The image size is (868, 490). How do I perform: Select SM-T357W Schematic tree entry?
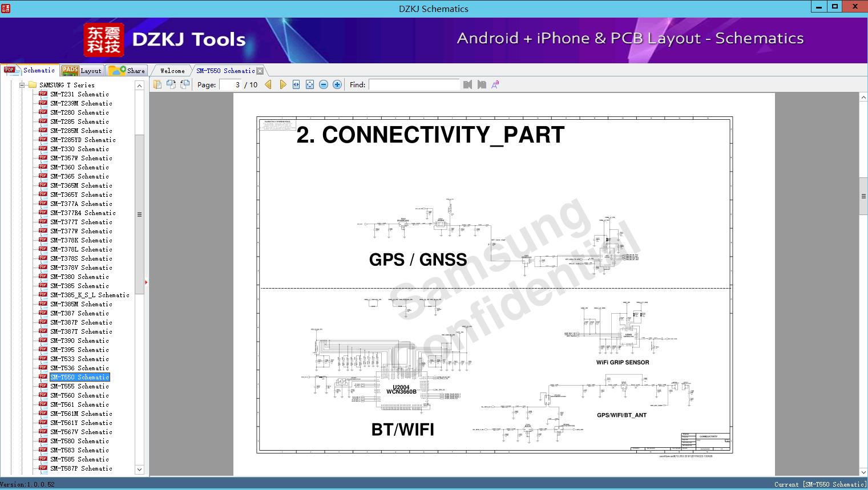point(81,158)
